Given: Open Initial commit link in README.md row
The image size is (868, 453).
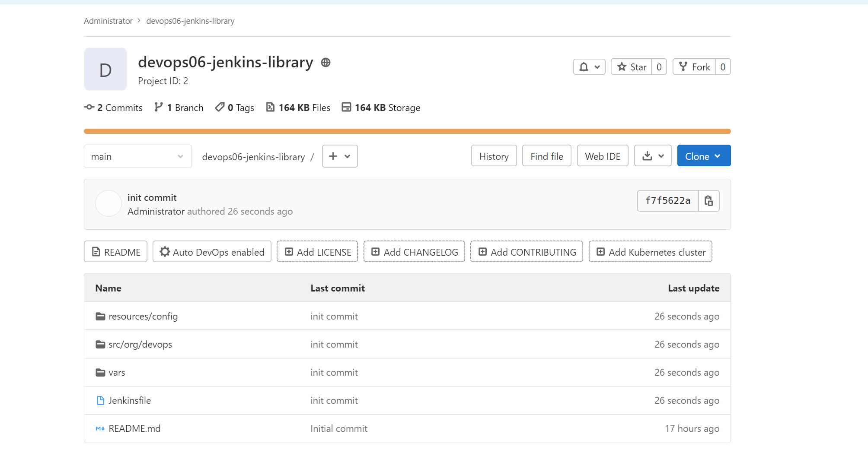Looking at the screenshot, I should [339, 428].
